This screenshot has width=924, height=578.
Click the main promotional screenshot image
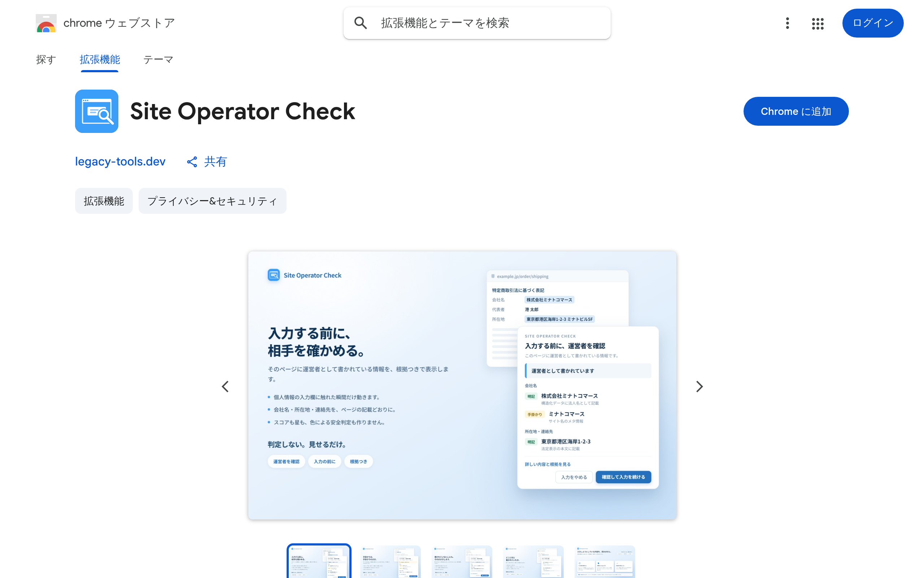click(462, 385)
